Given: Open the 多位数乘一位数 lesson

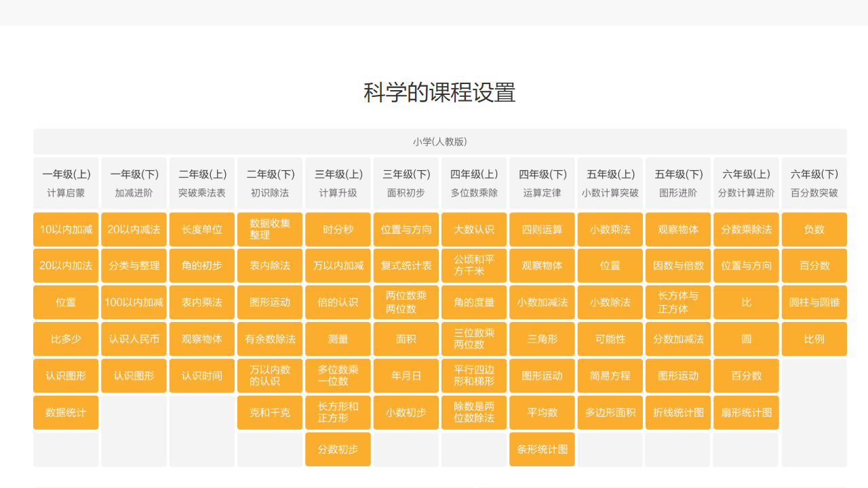Looking at the screenshot, I should point(338,375).
